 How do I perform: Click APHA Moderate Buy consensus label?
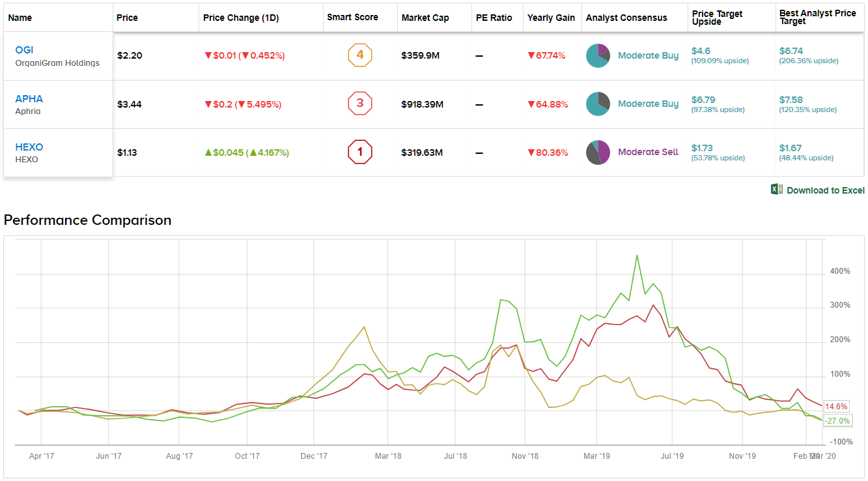[x=648, y=104]
